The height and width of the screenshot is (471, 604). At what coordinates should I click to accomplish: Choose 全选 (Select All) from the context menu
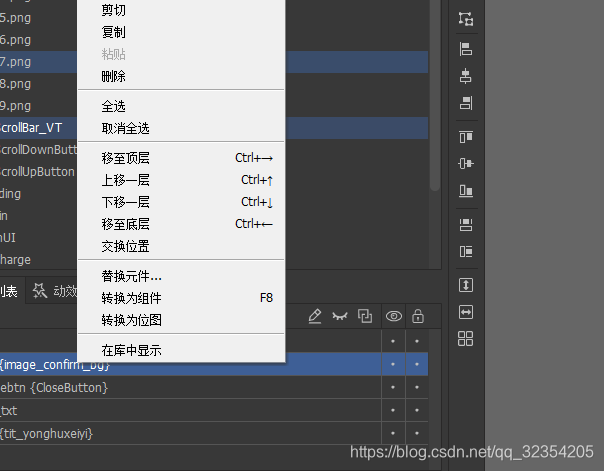pyautogui.click(x=181, y=106)
